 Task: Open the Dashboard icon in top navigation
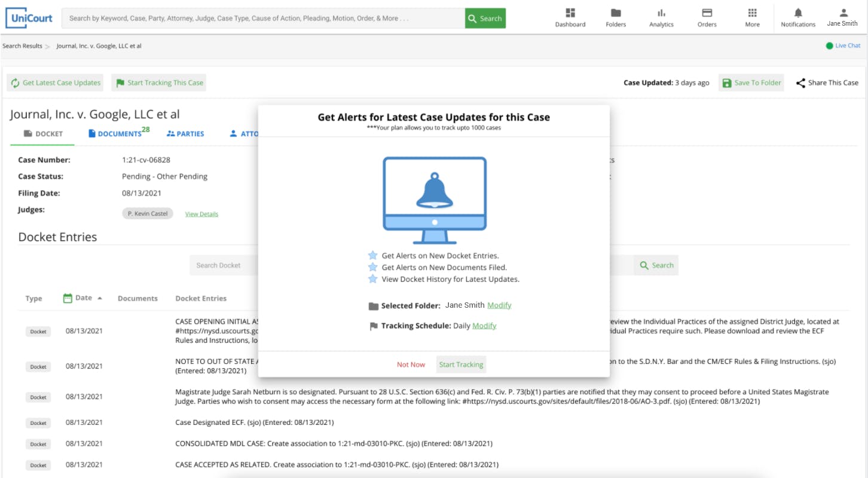click(x=570, y=13)
